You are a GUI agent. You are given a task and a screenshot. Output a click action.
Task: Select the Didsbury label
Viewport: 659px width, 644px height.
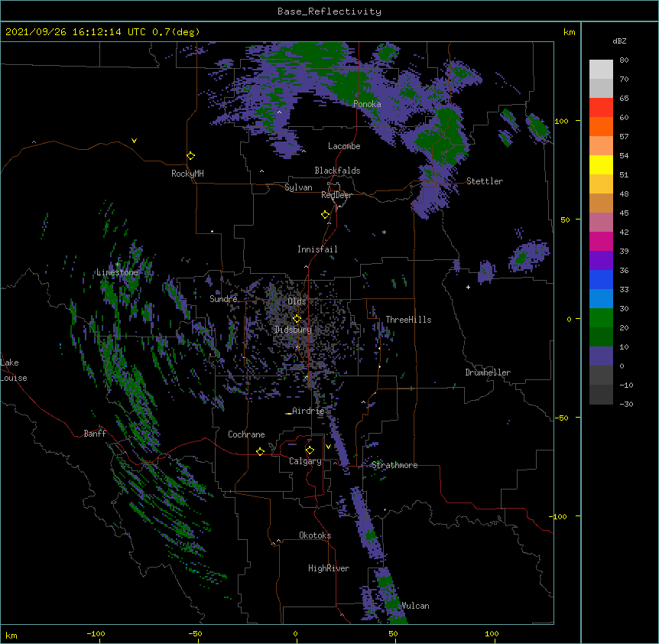click(294, 330)
